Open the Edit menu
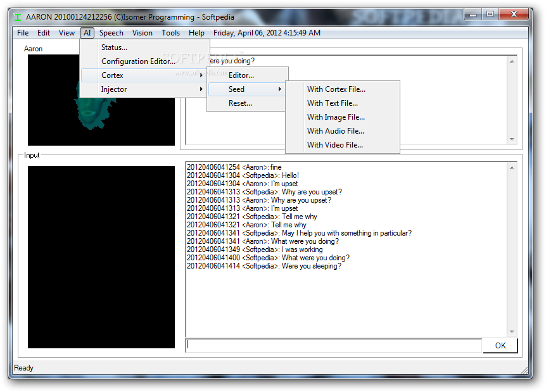Viewport: 546px width, 392px height. (44, 33)
